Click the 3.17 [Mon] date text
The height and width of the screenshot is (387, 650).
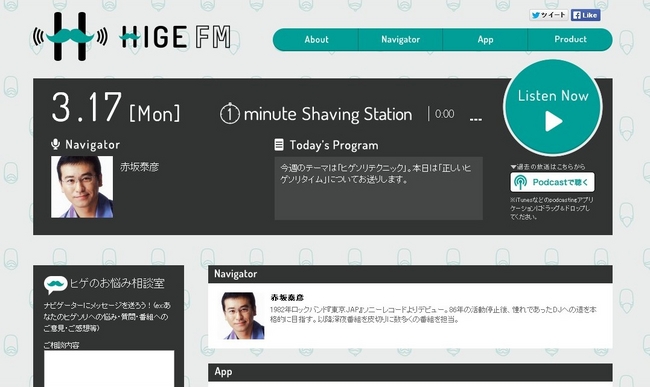click(x=116, y=108)
